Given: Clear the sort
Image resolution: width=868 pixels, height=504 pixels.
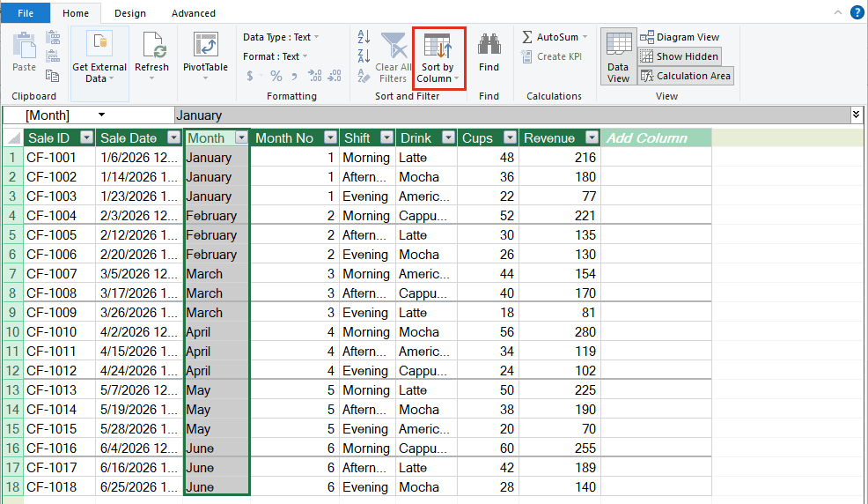Looking at the screenshot, I should (364, 76).
